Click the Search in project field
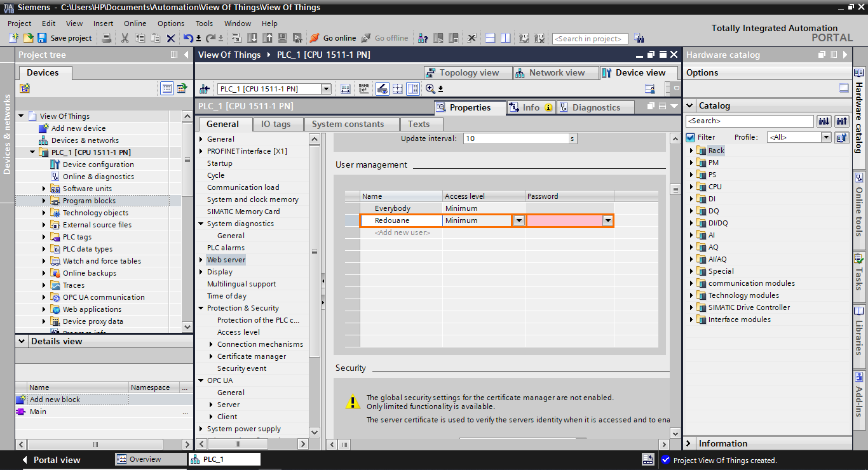The width and height of the screenshot is (868, 470). (x=590, y=39)
